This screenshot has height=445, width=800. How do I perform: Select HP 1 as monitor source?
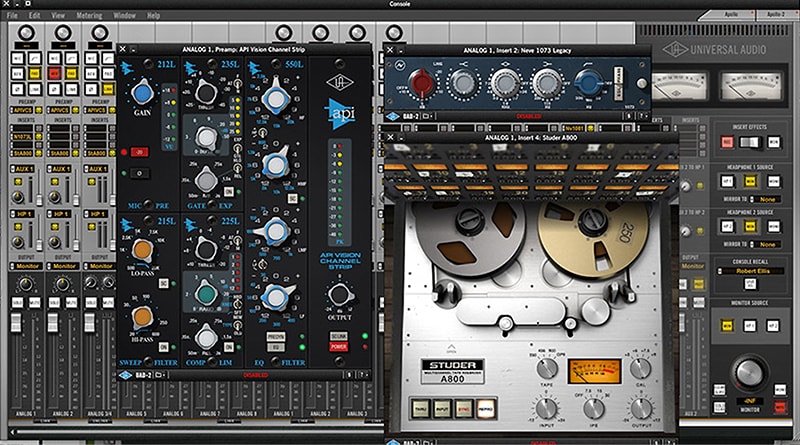click(x=749, y=325)
